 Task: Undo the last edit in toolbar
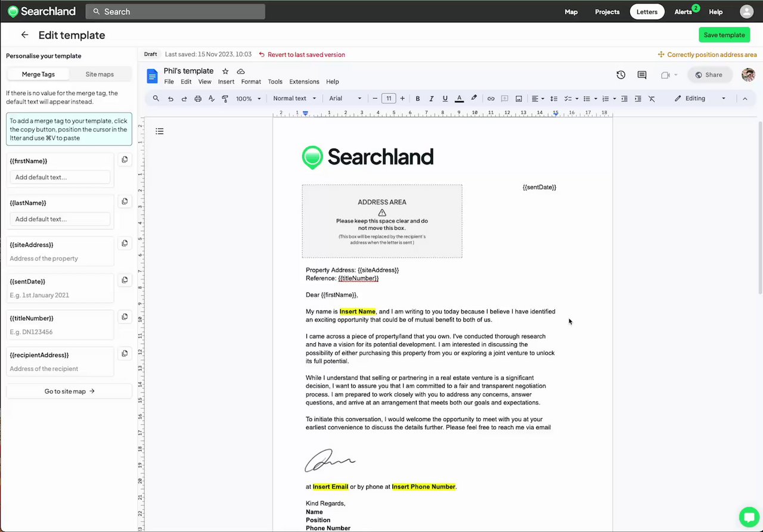click(170, 98)
